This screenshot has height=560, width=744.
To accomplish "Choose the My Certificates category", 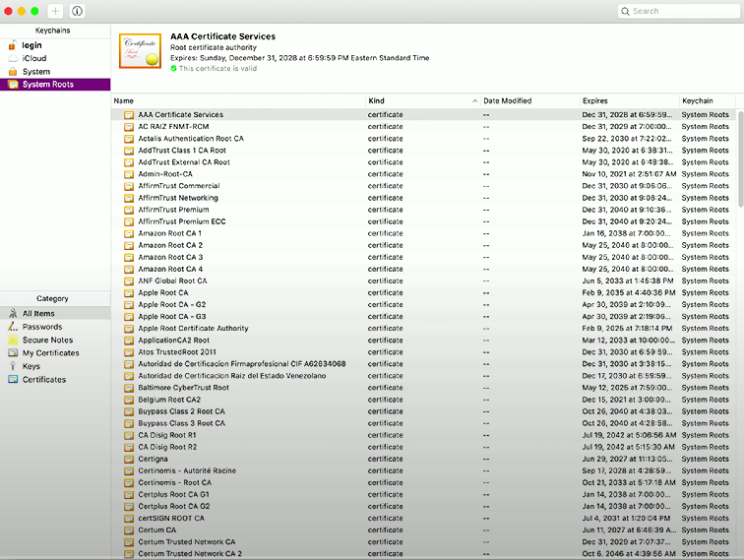I will [x=55, y=353].
